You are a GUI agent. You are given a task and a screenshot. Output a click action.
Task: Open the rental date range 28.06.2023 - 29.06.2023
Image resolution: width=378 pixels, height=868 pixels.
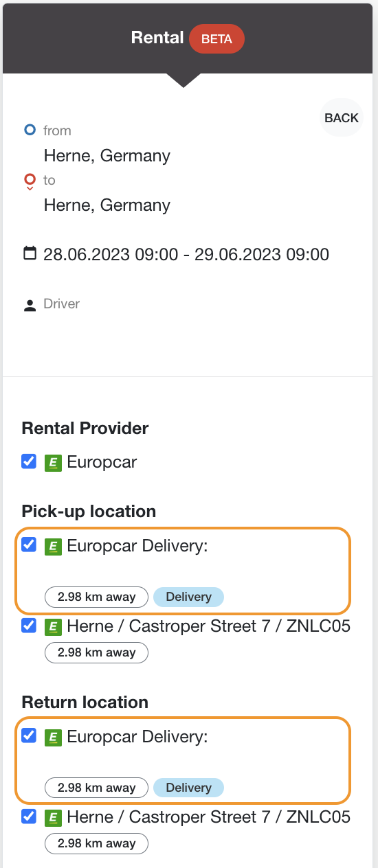[x=186, y=255]
